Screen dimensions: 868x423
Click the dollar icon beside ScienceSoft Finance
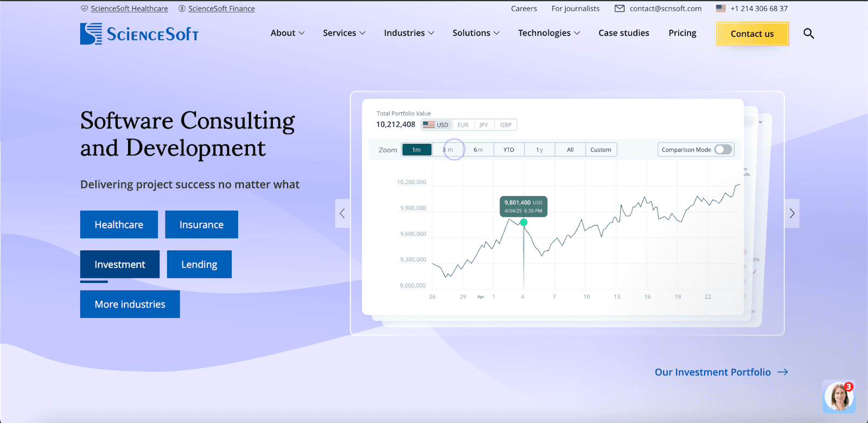click(182, 9)
